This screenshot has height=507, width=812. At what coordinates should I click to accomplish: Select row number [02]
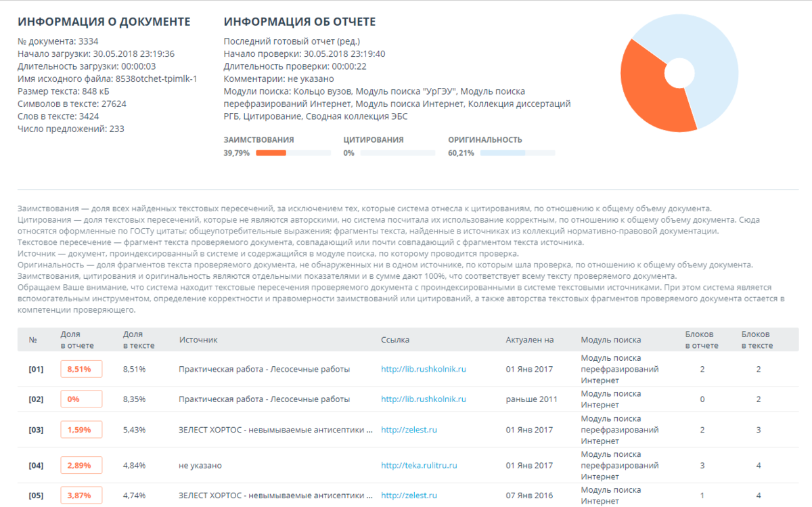(36, 399)
